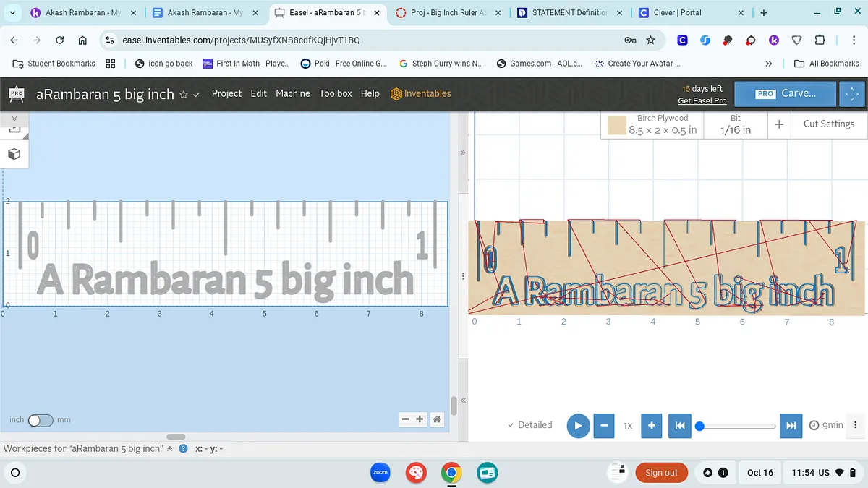
Task: Open the Project menu
Action: click(226, 93)
